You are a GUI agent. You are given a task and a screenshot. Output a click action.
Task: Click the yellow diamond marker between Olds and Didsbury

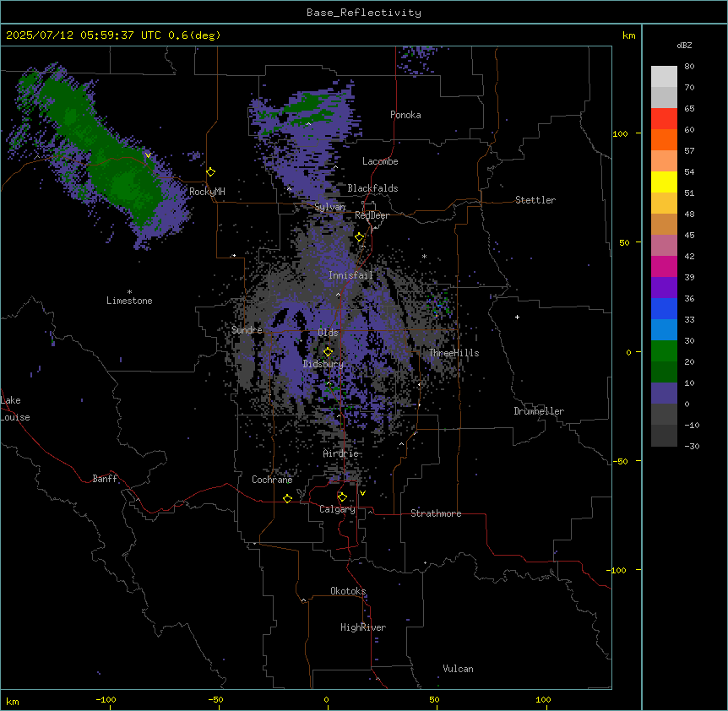(x=328, y=351)
